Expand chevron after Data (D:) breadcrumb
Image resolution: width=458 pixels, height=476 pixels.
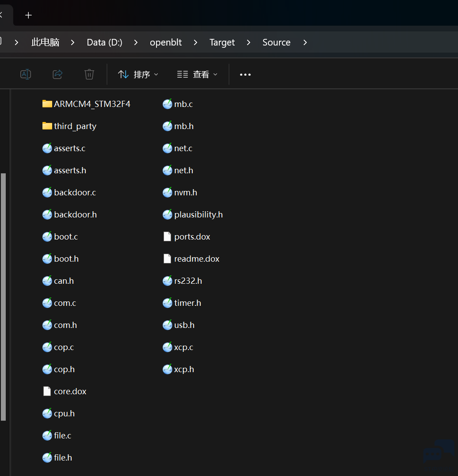coord(136,42)
